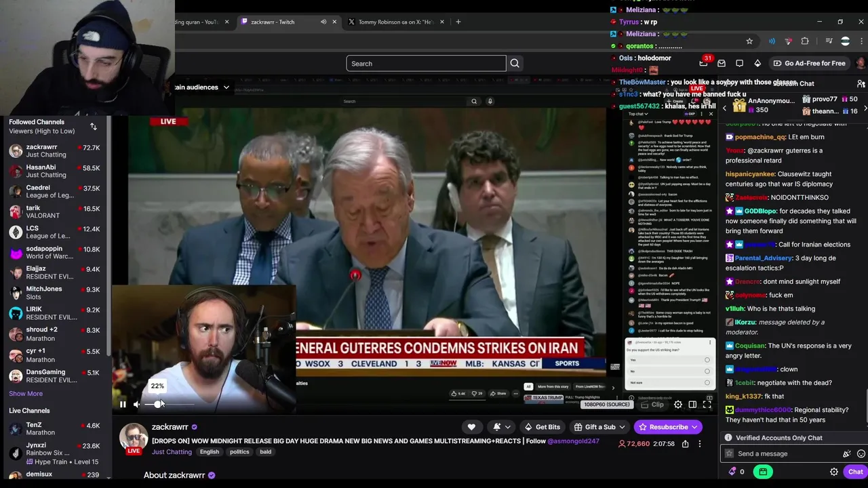Click the Just Chatting category link
Image resolution: width=868 pixels, height=488 pixels.
(172, 452)
